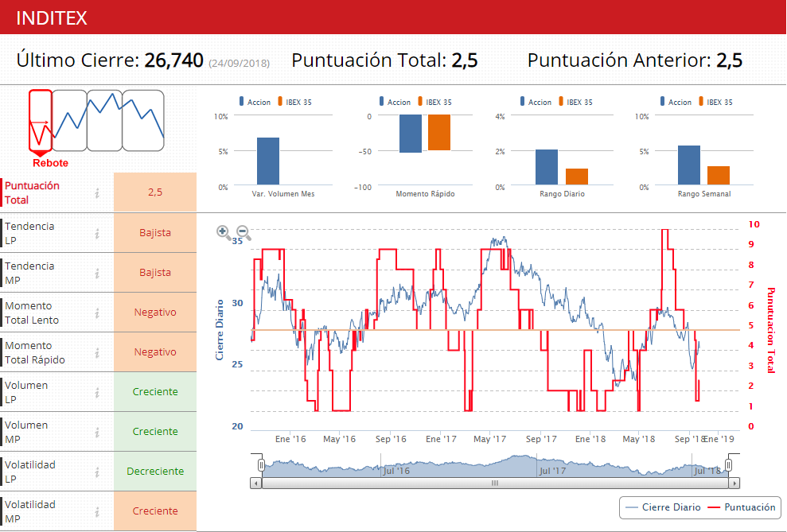This screenshot has height=532, width=787.
Task: Toggle IBEX 35 in Var. Volumen Mes legend
Action: 294,102
